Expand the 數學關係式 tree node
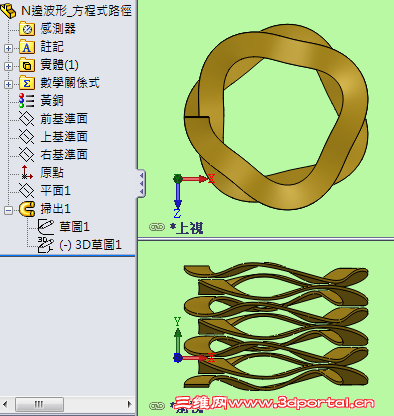 [8, 84]
